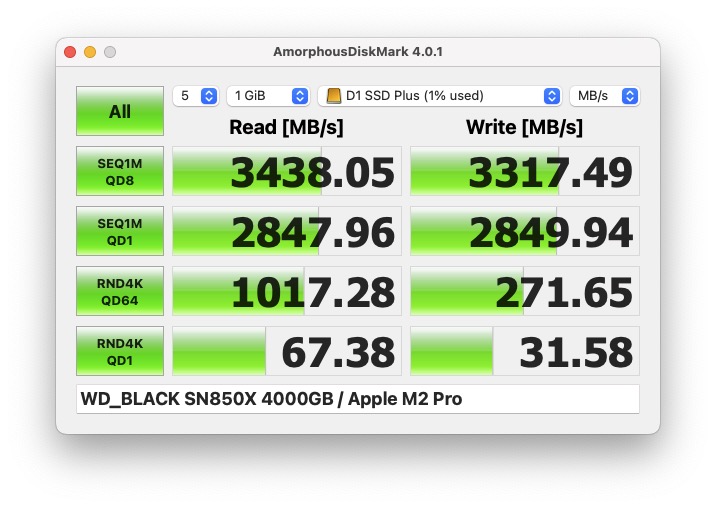
Task: Run all benchmarks with the All button
Action: click(120, 111)
